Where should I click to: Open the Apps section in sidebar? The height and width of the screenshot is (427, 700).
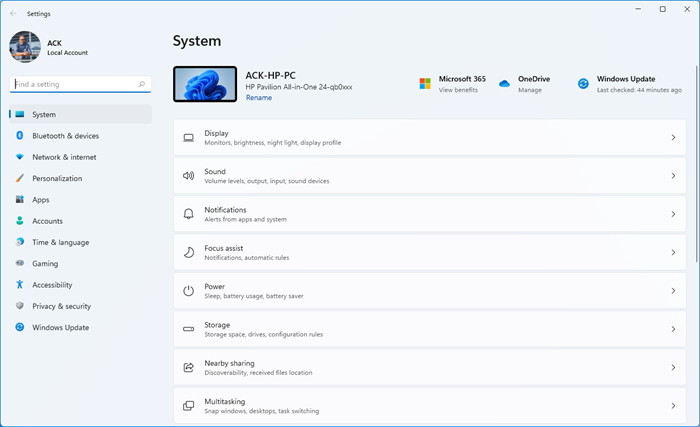tap(40, 200)
